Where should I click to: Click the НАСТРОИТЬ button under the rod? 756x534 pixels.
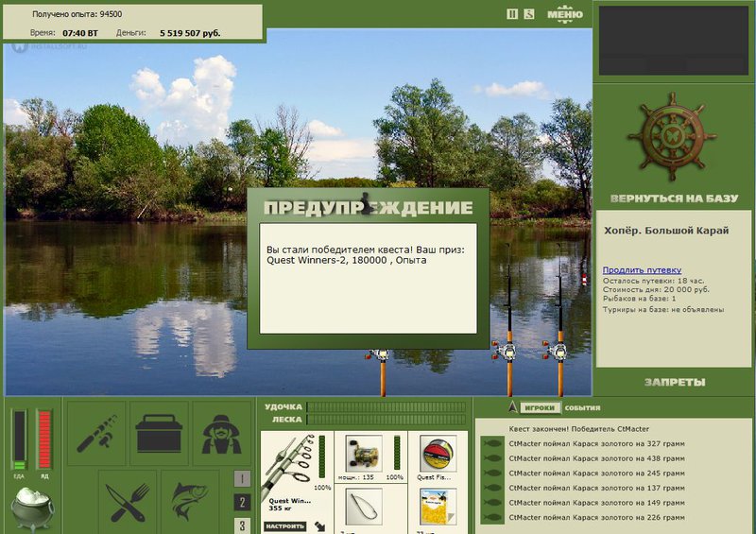284,525
